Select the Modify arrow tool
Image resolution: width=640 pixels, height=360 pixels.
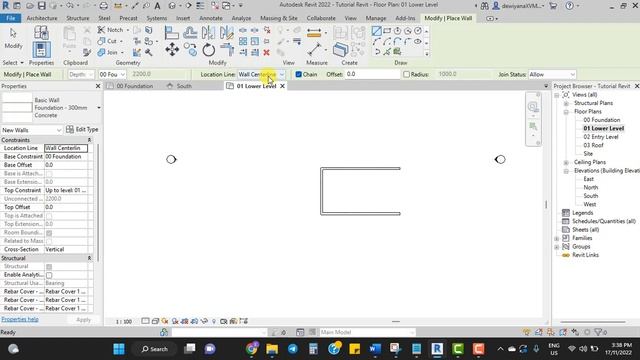(13, 38)
